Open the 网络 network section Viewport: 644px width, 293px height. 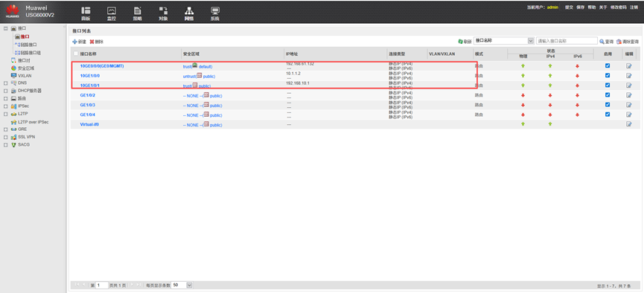coord(189,13)
